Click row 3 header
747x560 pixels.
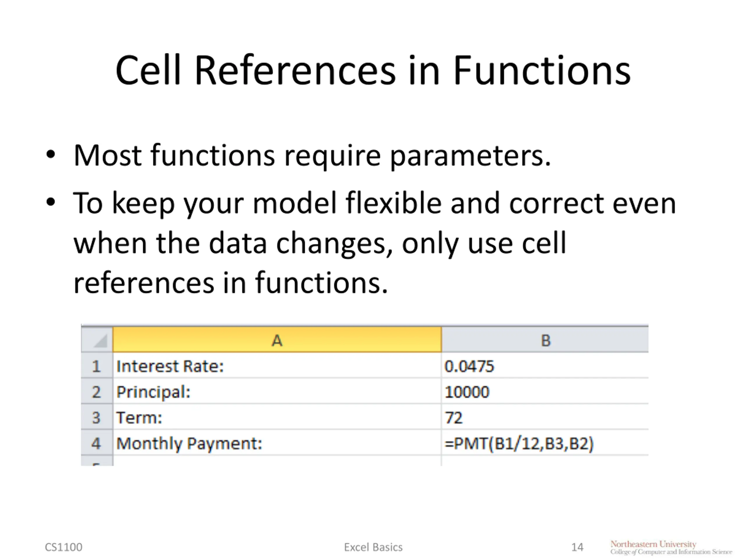[x=97, y=418]
